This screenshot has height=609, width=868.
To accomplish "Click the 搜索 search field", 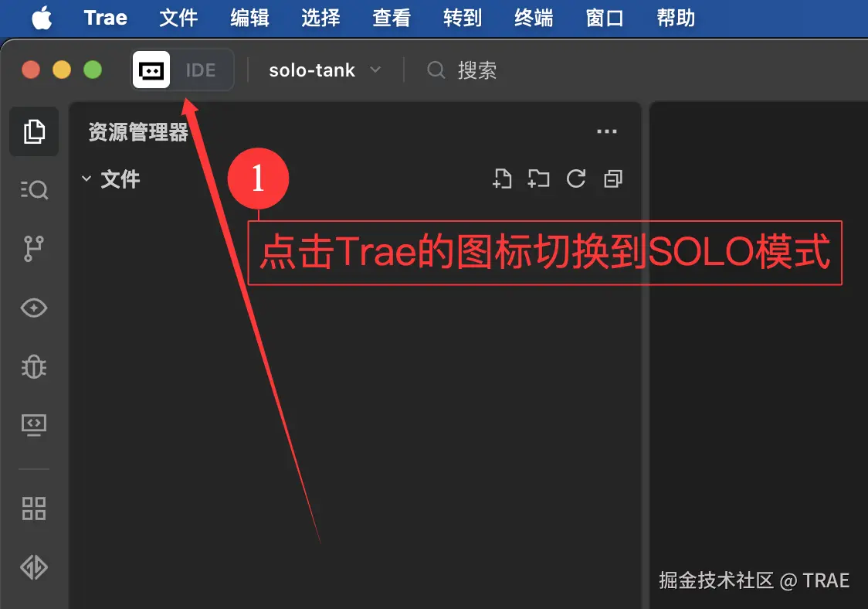I will click(x=463, y=70).
